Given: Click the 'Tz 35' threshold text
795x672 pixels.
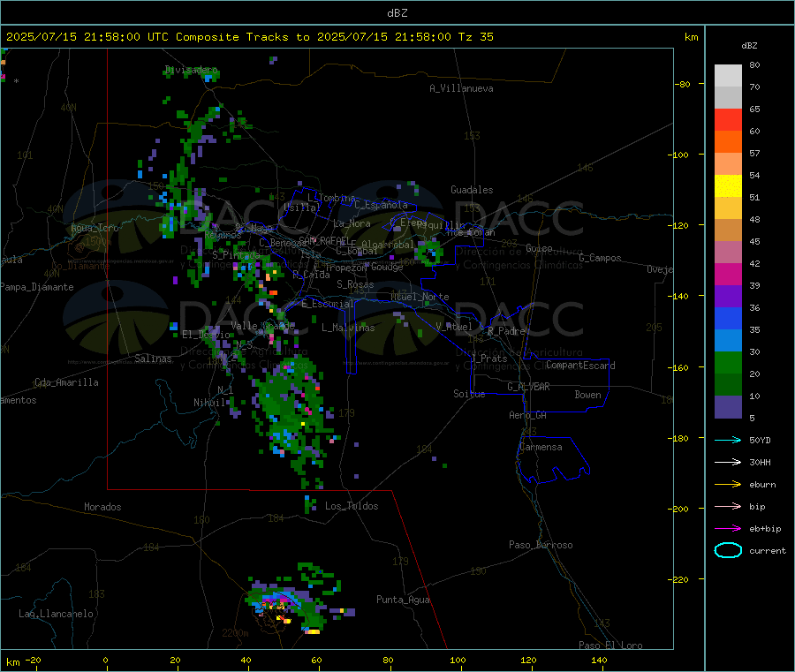Looking at the screenshot, I should click(475, 37).
